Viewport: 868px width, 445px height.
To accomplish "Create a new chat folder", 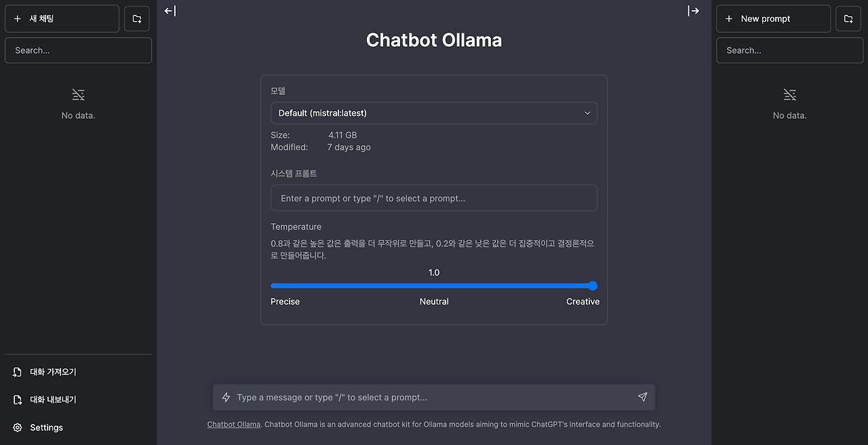I will pyautogui.click(x=136, y=18).
